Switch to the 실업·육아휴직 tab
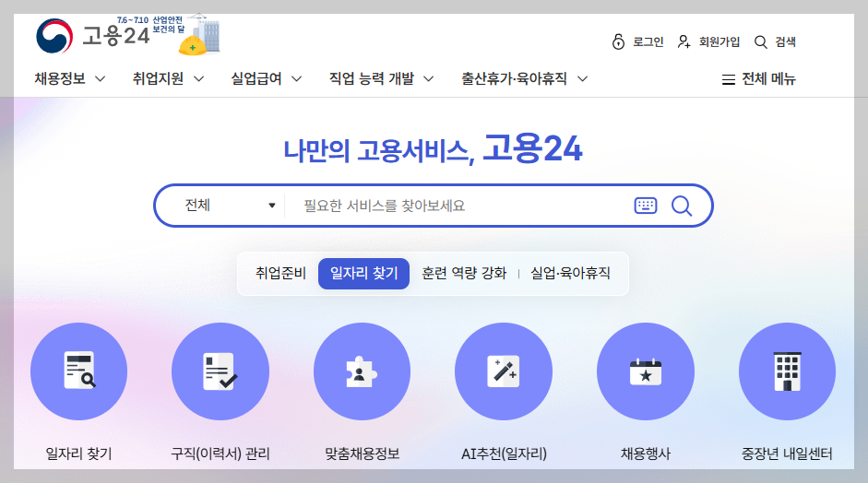868x483 pixels. pyautogui.click(x=570, y=274)
